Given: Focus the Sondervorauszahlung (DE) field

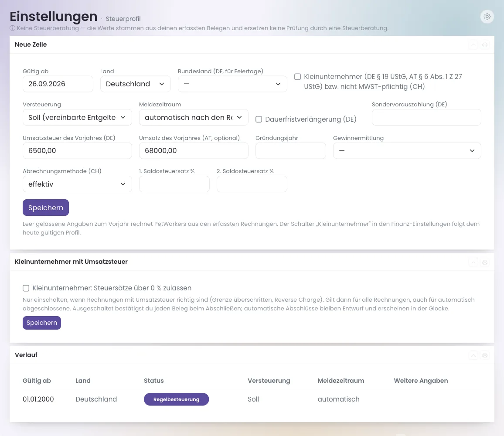Looking at the screenshot, I should coord(426,117).
